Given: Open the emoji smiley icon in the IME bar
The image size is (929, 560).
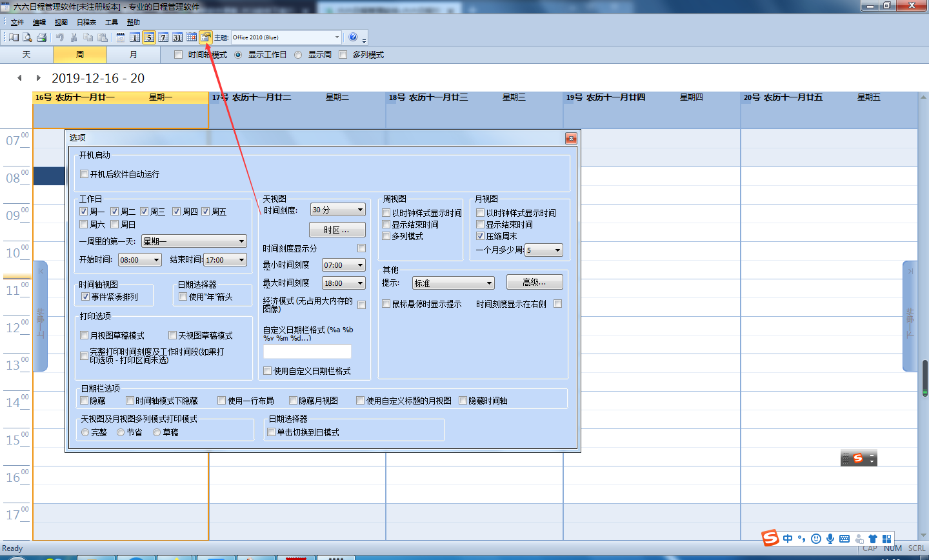Looking at the screenshot, I should [816, 539].
